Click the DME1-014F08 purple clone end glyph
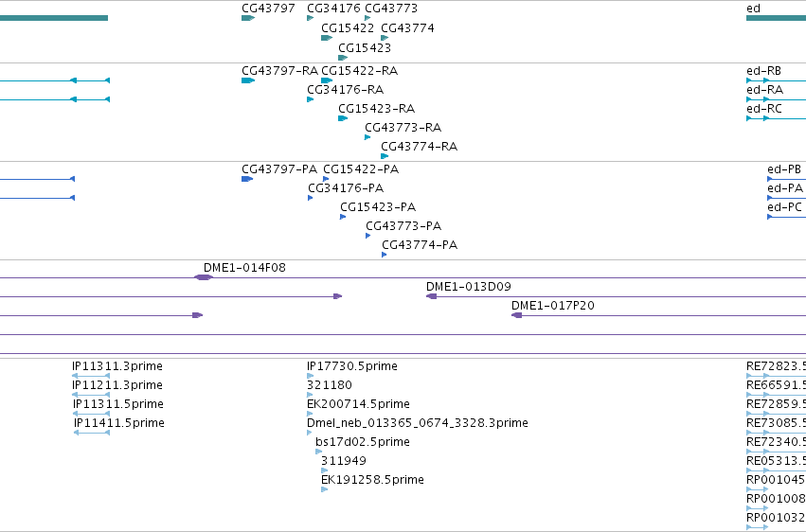The height and width of the screenshot is (532, 806). point(204,277)
